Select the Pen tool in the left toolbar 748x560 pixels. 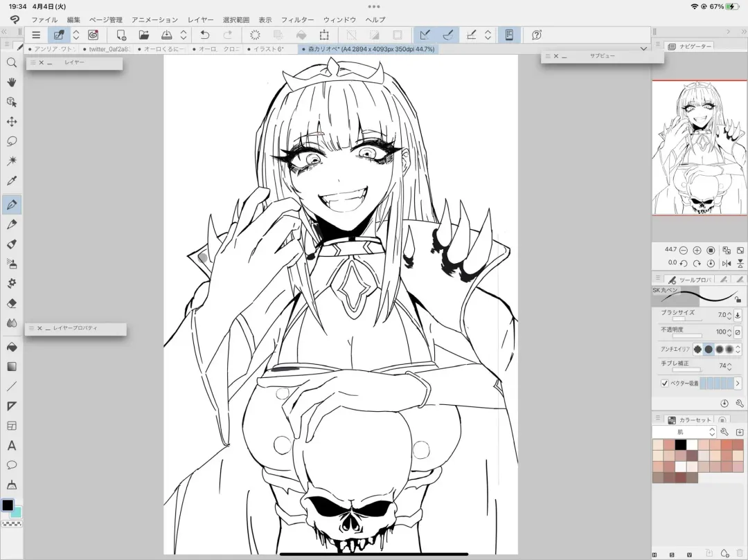(12, 204)
